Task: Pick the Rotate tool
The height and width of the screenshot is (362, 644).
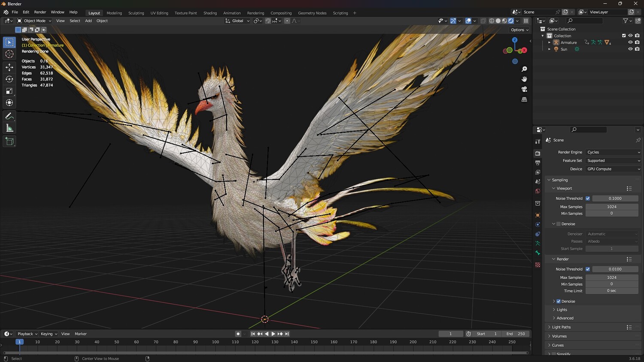Action: 9,79
